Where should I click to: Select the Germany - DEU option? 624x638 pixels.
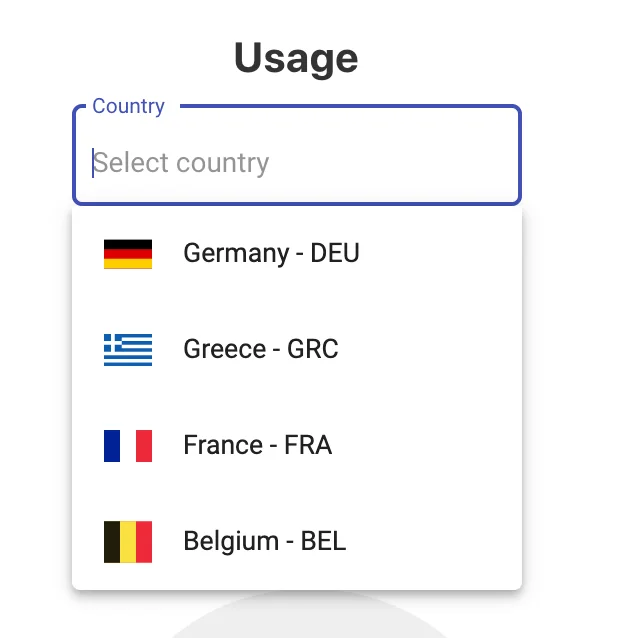(297, 254)
